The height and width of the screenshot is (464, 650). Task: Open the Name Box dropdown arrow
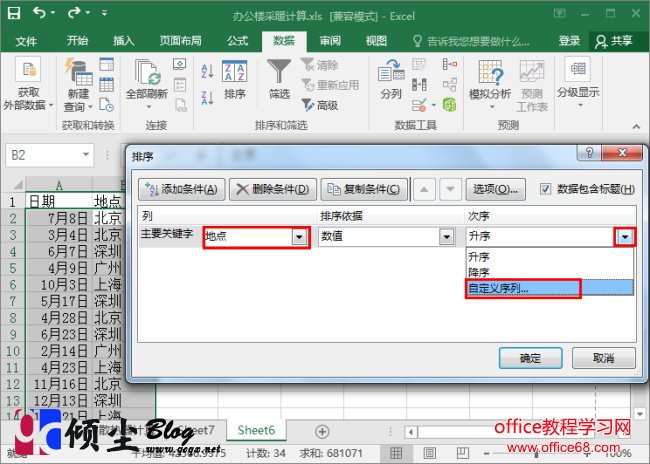pyautogui.click(x=86, y=155)
